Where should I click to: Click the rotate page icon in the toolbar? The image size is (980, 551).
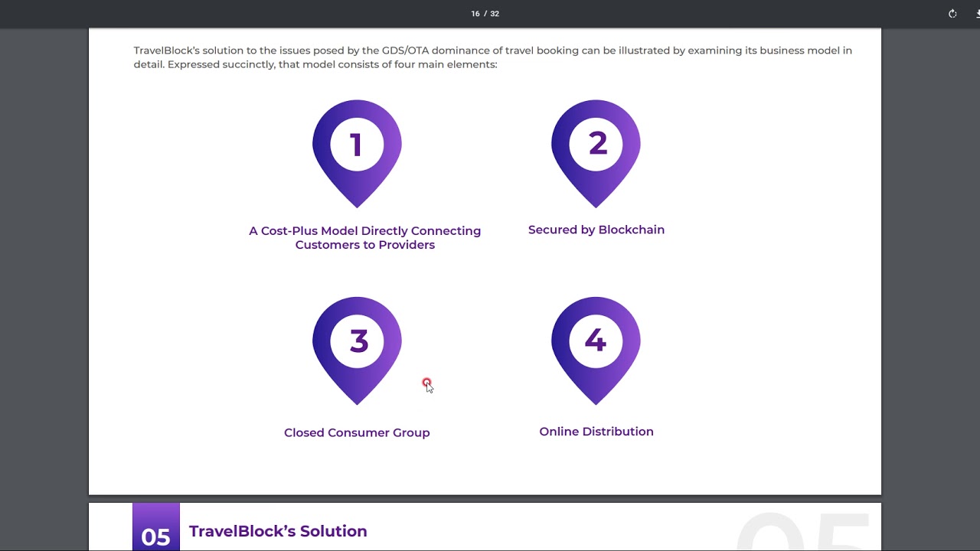coord(952,14)
